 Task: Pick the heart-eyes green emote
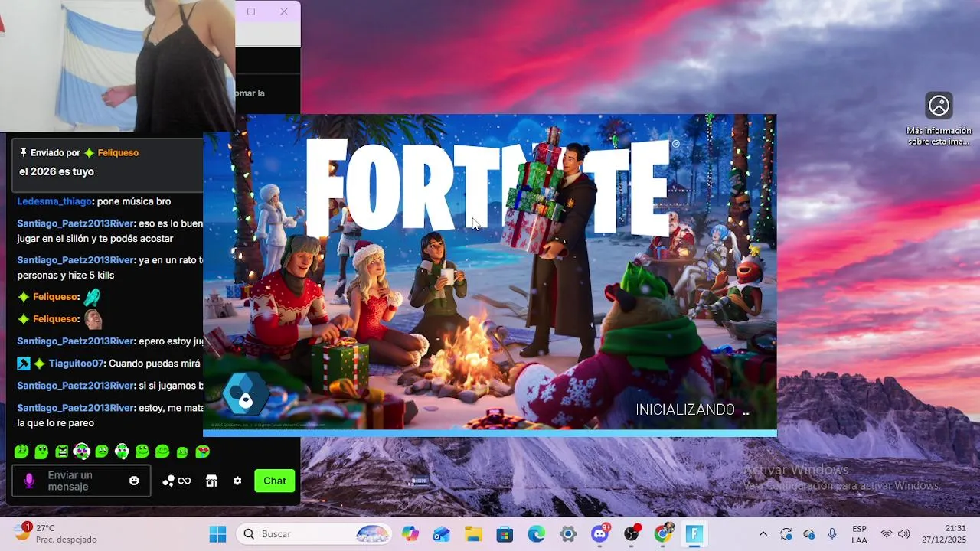tap(203, 452)
